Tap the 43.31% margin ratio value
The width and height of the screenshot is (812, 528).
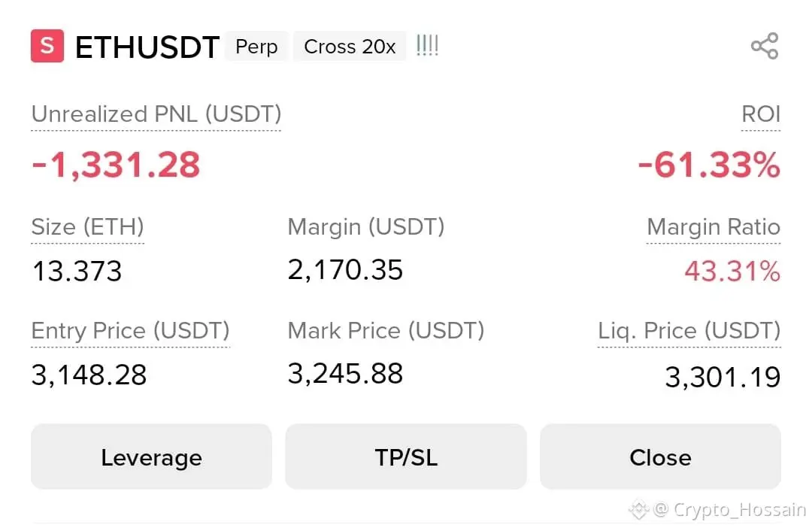pyautogui.click(x=732, y=271)
